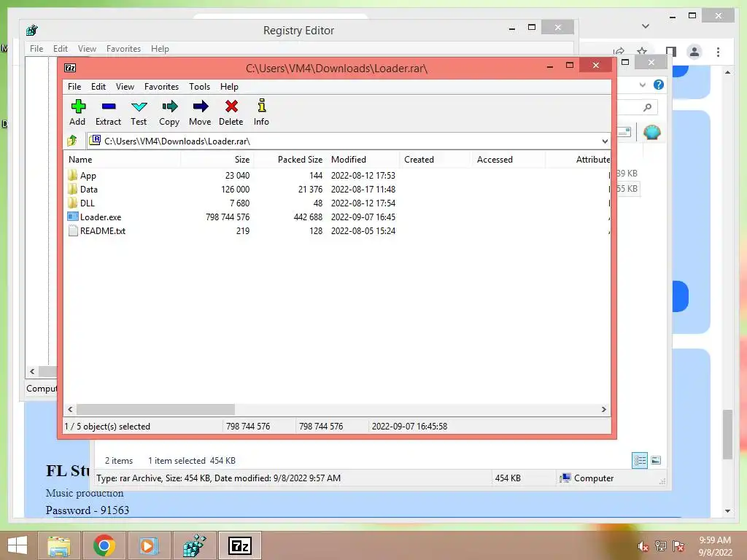Click 7-Zip horizontal scrollbar thumb

click(156, 410)
